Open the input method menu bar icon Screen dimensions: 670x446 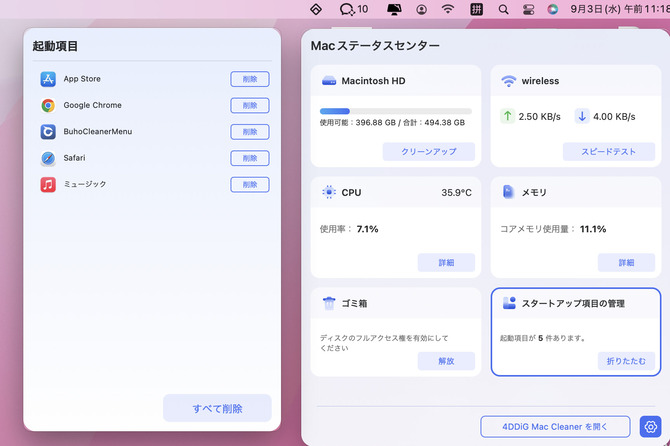[476, 9]
